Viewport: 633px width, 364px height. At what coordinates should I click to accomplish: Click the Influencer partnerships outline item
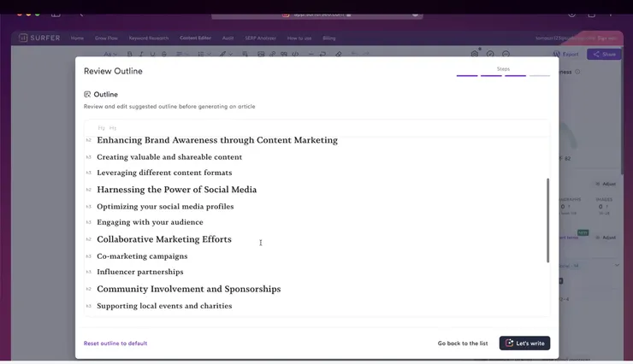coord(139,272)
